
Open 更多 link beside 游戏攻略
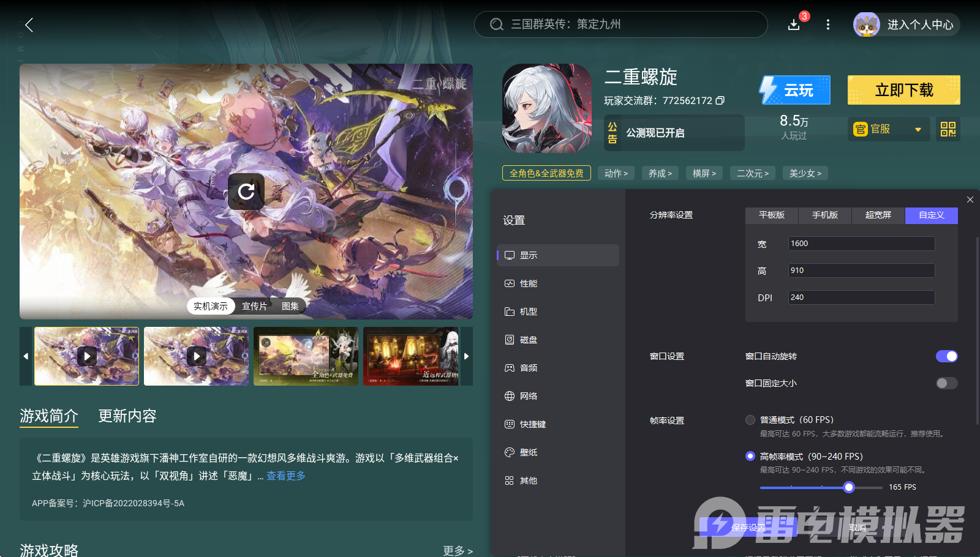[458, 551]
